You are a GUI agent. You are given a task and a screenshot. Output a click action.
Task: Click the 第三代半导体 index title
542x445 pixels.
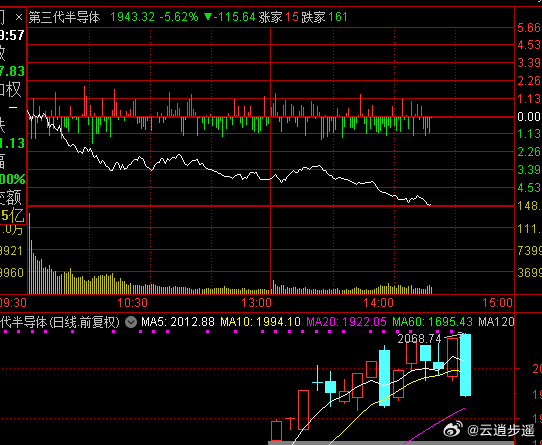click(x=64, y=17)
